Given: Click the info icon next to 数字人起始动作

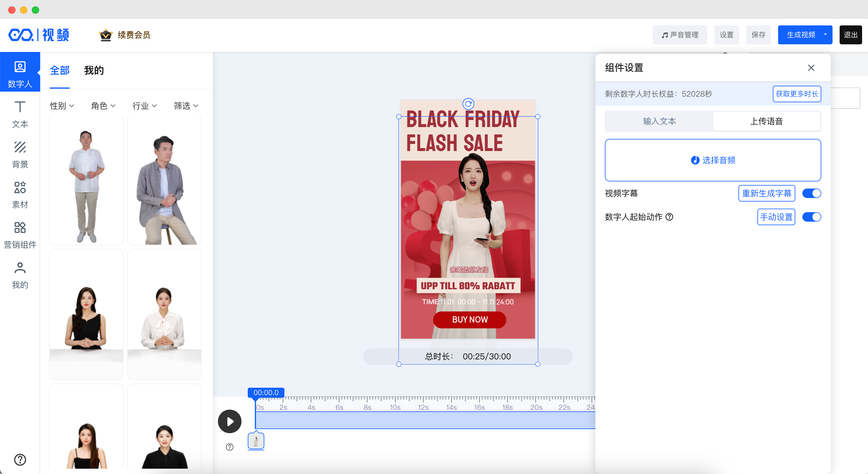Looking at the screenshot, I should [670, 217].
